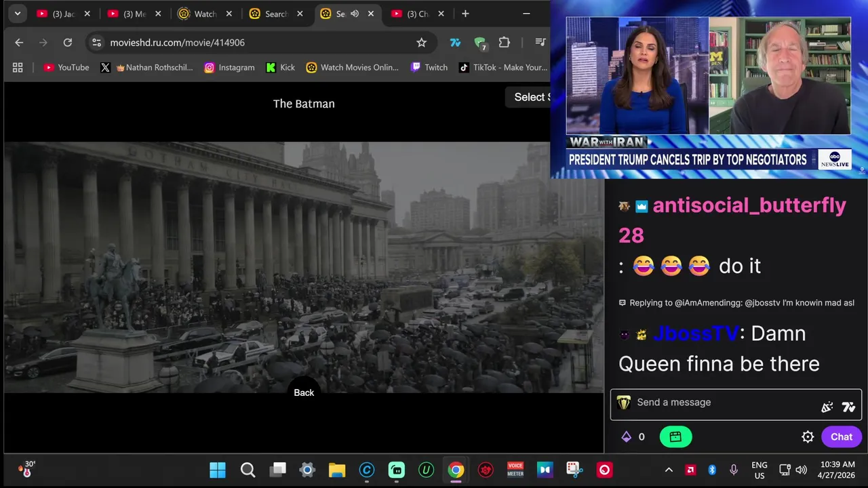Close the 'Watch' movies tab
The height and width of the screenshot is (488, 868).
point(229,14)
